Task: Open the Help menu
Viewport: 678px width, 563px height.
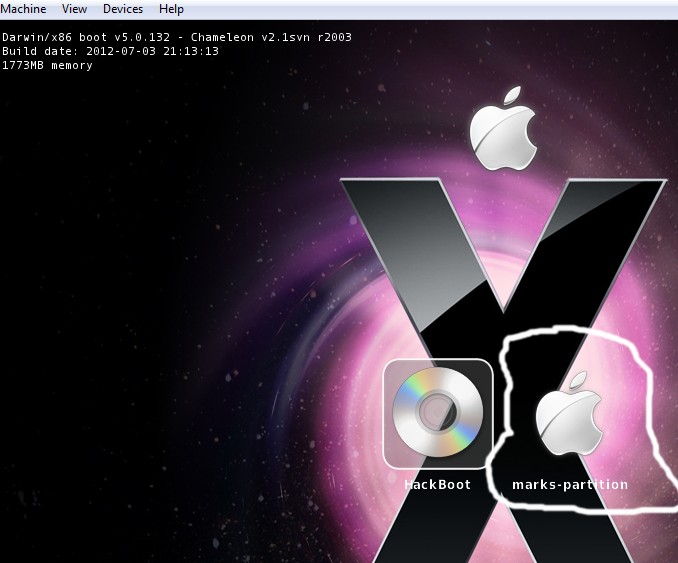Action: [171, 9]
